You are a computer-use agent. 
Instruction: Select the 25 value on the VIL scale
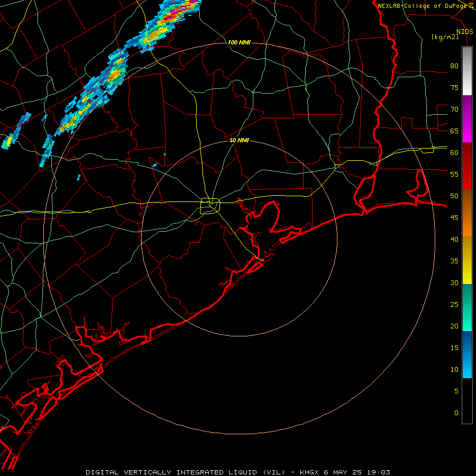[454, 305]
